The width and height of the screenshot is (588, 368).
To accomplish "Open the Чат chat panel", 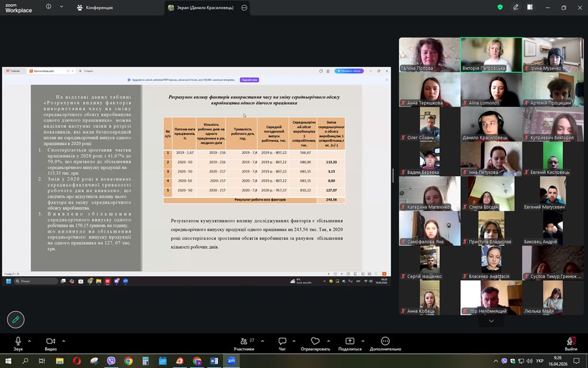I will click(x=282, y=343).
